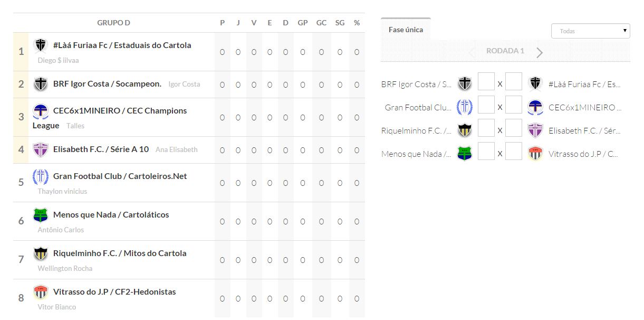Click Elisabeth F.C. purple crest in standings
Viewport: 644px width, 320px height.
[41, 149]
